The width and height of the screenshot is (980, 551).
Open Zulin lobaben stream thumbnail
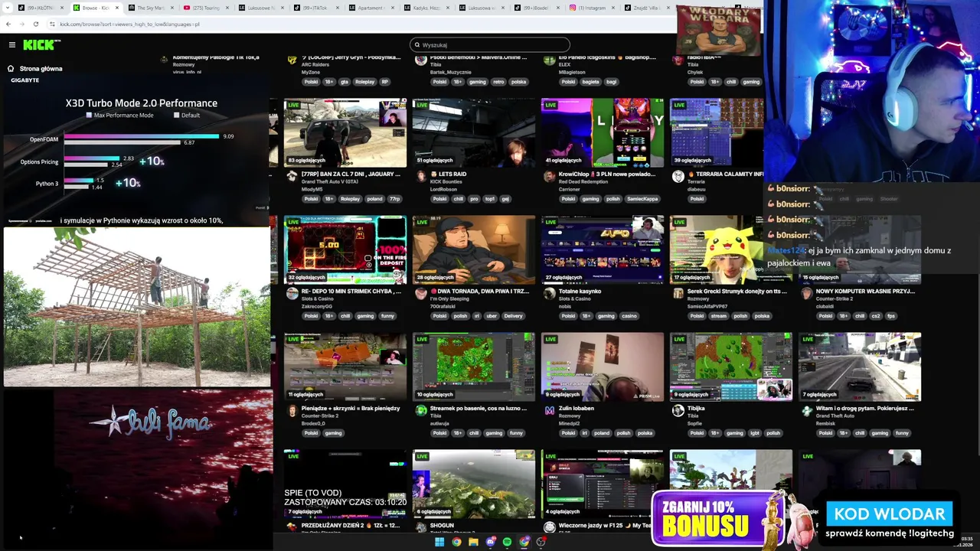(x=603, y=367)
